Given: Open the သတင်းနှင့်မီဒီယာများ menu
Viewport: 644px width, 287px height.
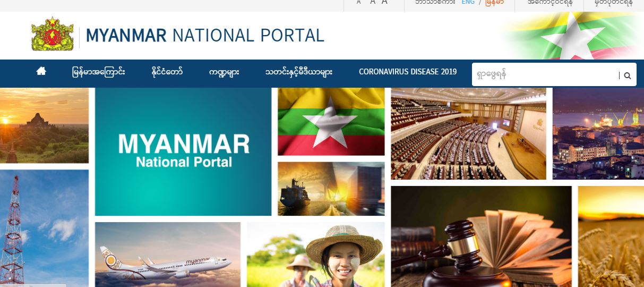Looking at the screenshot, I should [298, 72].
